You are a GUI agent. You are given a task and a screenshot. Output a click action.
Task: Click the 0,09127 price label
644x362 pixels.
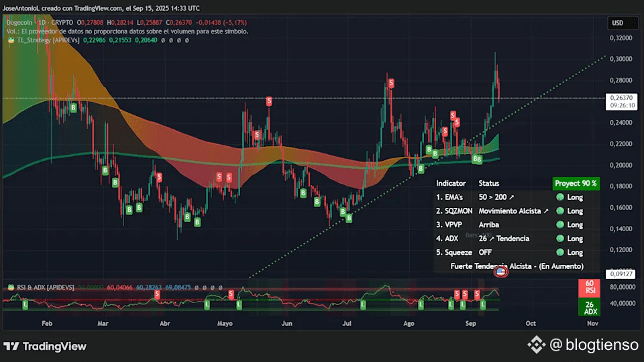pos(621,274)
